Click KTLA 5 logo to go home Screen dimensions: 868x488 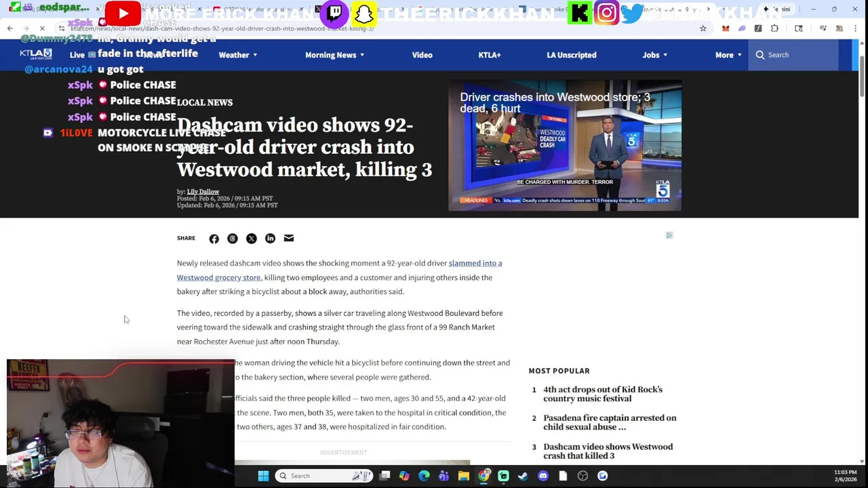[x=36, y=54]
